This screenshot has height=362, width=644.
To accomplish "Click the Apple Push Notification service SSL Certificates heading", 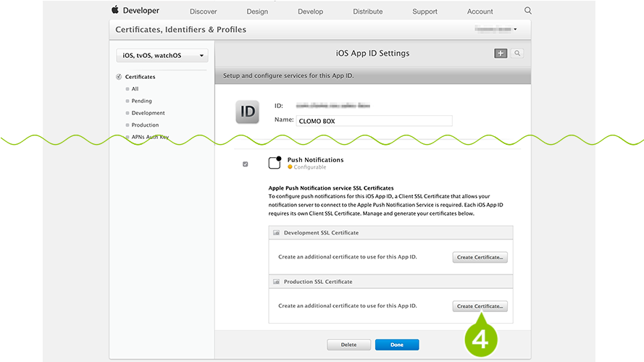I will click(x=331, y=188).
